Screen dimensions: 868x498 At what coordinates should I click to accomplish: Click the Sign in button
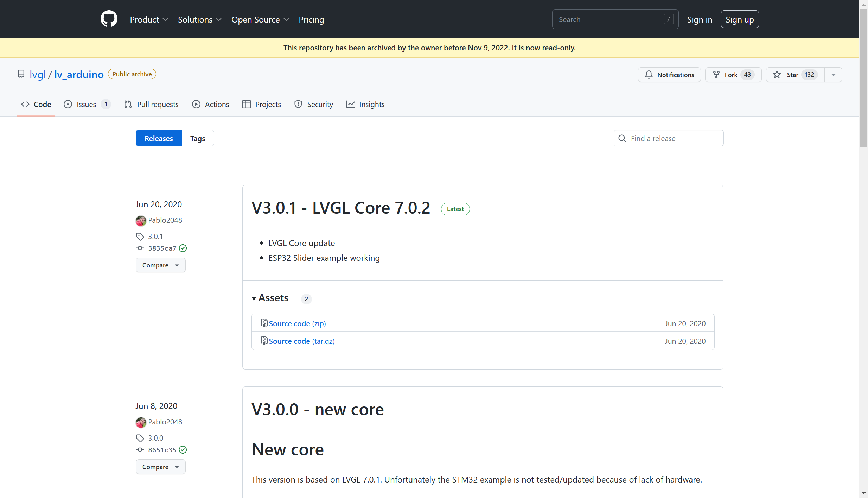click(x=700, y=19)
